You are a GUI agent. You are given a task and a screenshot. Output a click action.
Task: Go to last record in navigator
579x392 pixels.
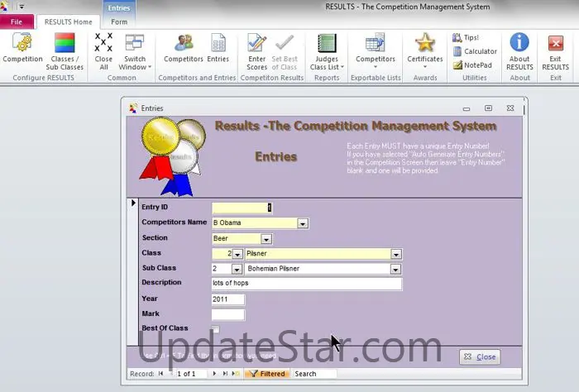225,374
